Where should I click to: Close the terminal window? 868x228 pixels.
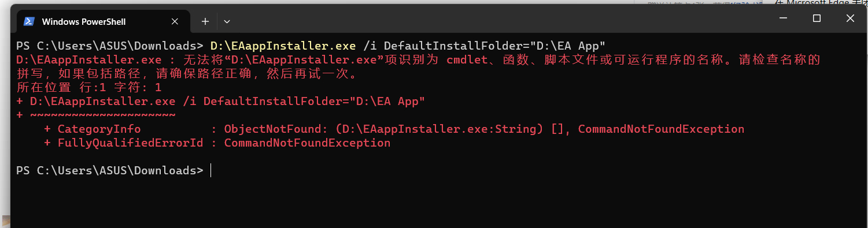tap(850, 18)
